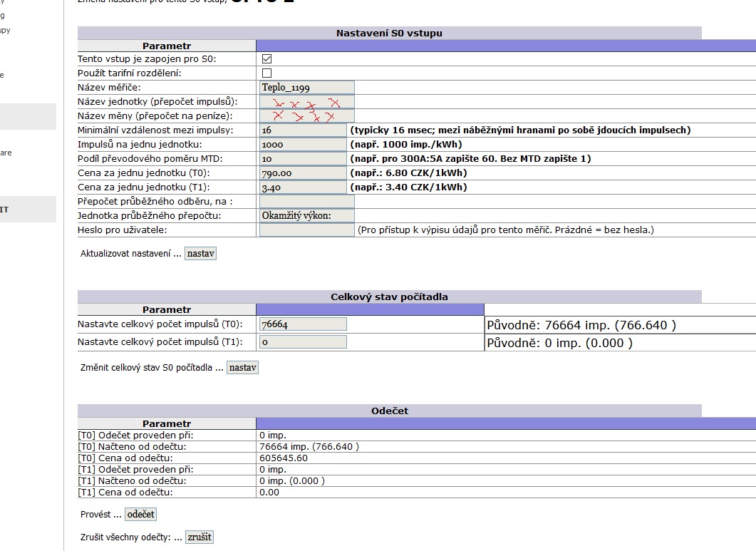Click the T0 total impulse count field
The image size is (756, 551).
(x=303, y=324)
